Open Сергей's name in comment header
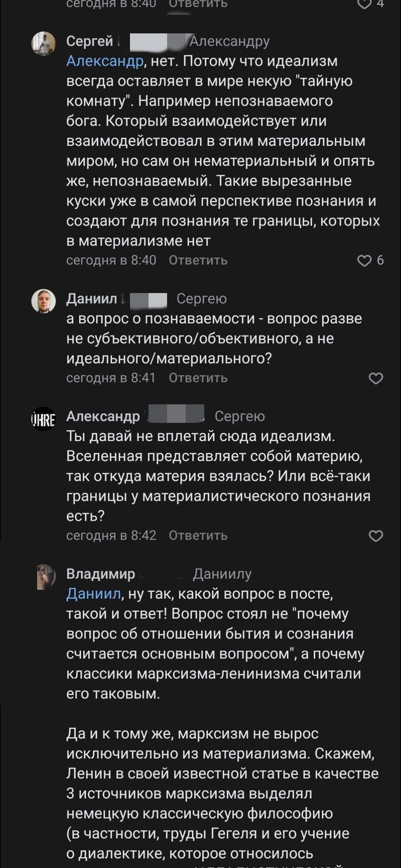Viewport: 401px width, 868px height. click(x=90, y=41)
